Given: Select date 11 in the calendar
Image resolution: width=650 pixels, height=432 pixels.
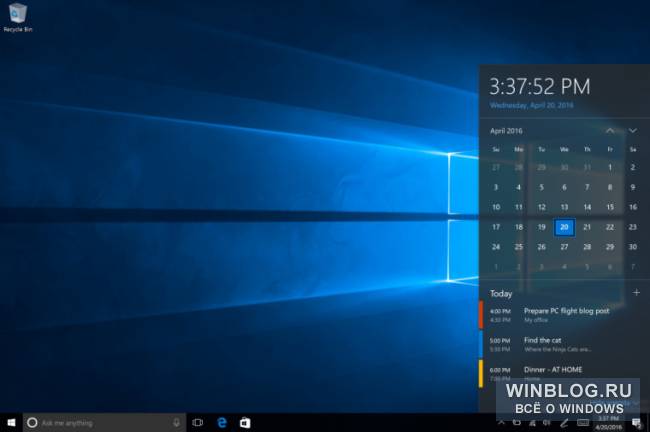Looking at the screenshot, I should point(519,207).
